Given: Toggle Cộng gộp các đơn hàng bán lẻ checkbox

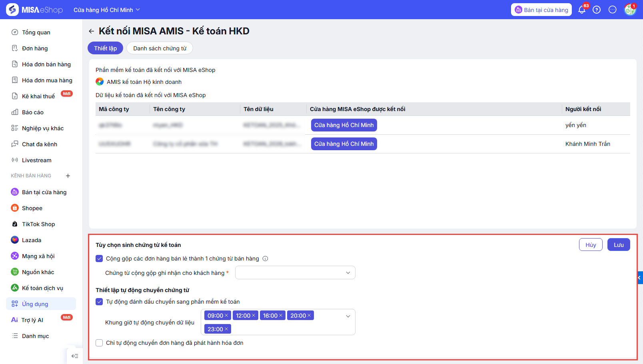Looking at the screenshot, I should coord(99,259).
